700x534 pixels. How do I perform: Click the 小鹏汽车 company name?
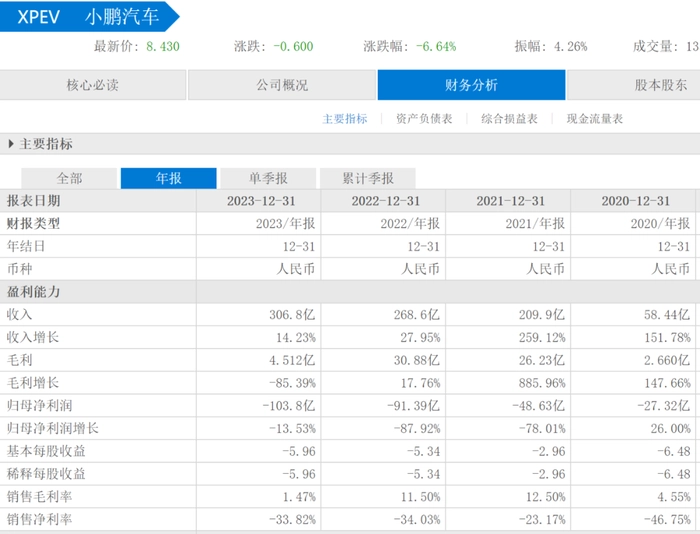(120, 17)
